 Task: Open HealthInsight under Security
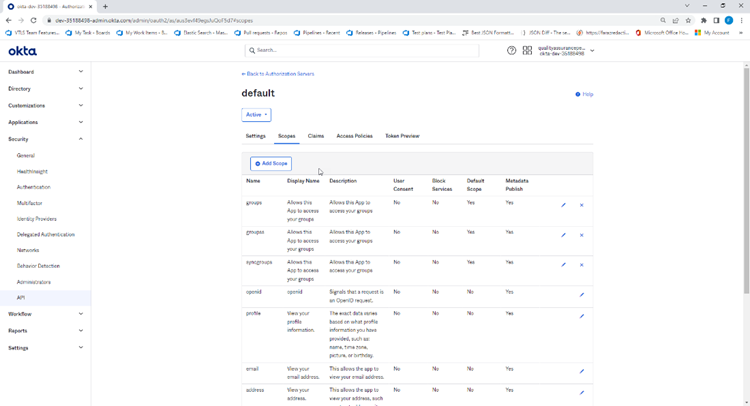coord(32,171)
